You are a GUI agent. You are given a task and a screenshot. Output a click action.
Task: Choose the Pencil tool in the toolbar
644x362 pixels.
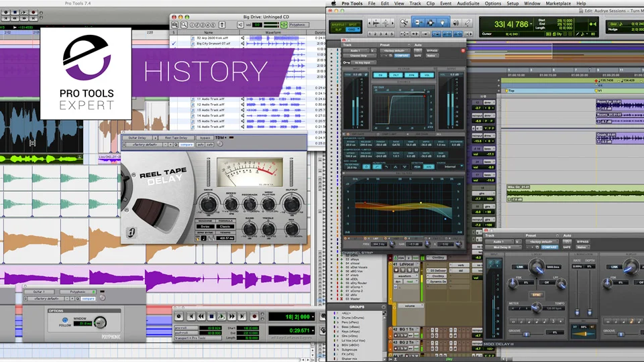468,23
